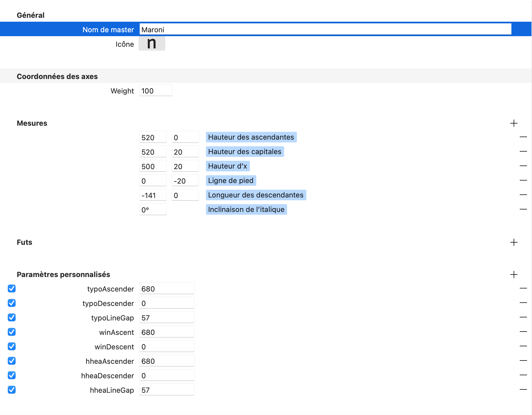Remove the Hauteur des ascendantes metric

(523, 137)
